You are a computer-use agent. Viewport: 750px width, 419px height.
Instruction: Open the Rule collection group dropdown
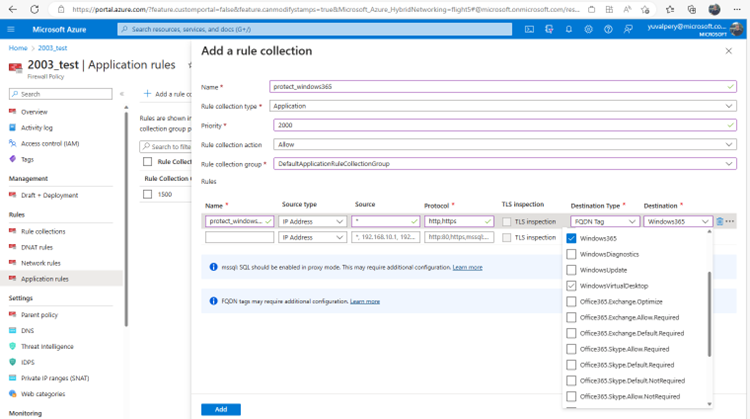(505, 164)
